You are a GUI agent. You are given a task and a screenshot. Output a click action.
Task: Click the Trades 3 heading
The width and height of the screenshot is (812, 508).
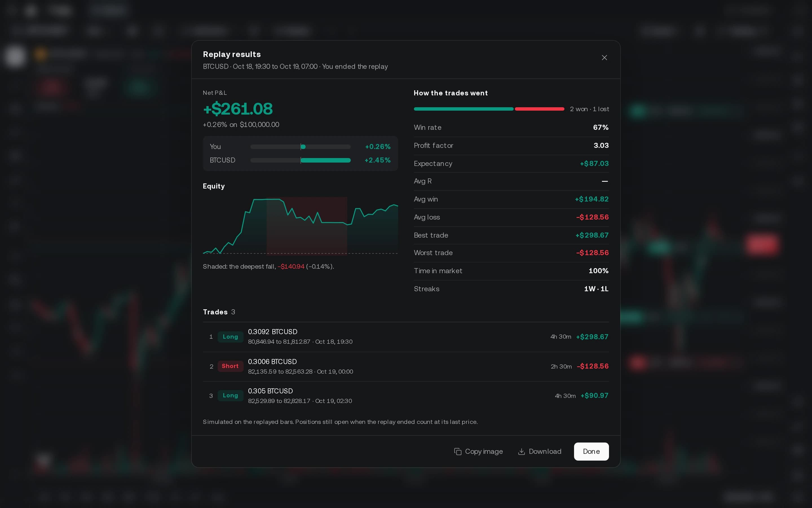coord(219,312)
